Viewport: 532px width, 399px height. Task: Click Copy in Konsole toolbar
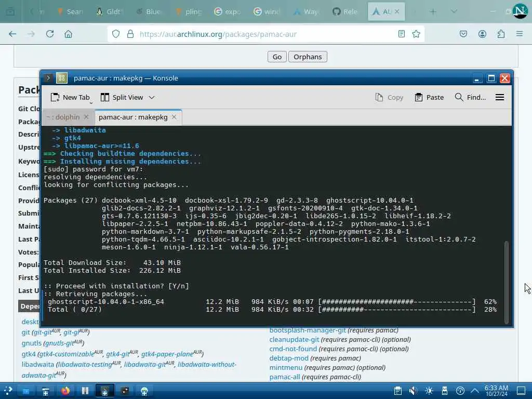(389, 97)
